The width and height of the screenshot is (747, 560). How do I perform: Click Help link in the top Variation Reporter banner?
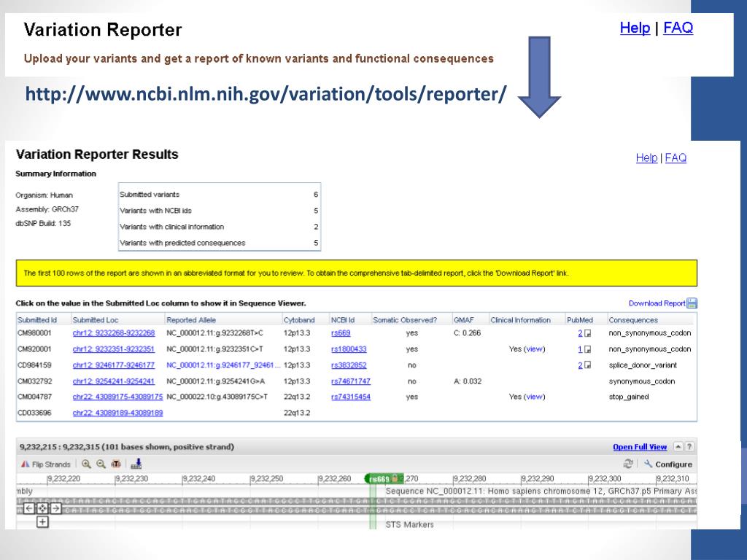pos(635,28)
